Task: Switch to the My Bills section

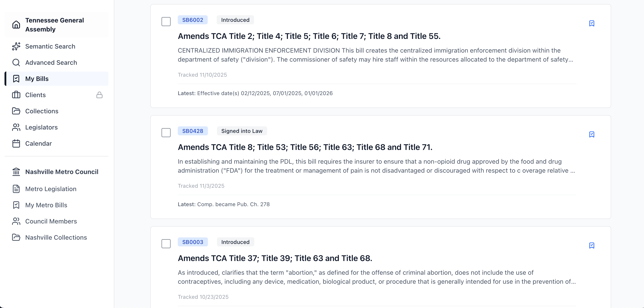Action: click(37, 79)
